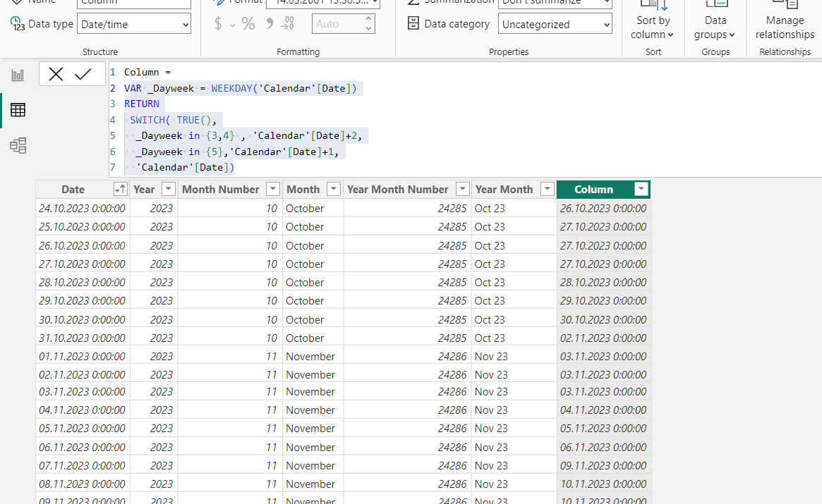Viewport: 822px width, 504px height.
Task: Click formula line with {3,4}
Action: (248, 135)
